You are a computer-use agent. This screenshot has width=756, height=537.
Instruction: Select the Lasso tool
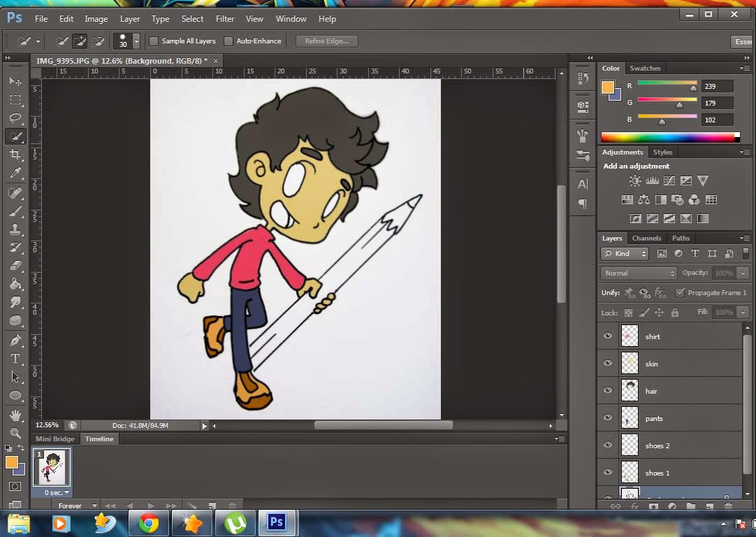pyautogui.click(x=15, y=117)
